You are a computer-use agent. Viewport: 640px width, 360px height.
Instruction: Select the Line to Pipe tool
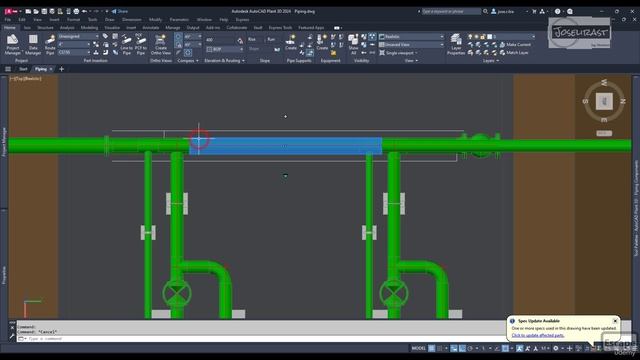coord(127,44)
